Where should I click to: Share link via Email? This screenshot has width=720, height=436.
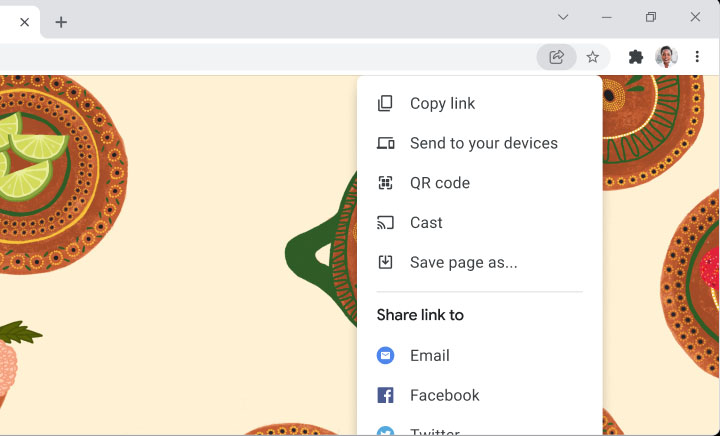[479, 355]
